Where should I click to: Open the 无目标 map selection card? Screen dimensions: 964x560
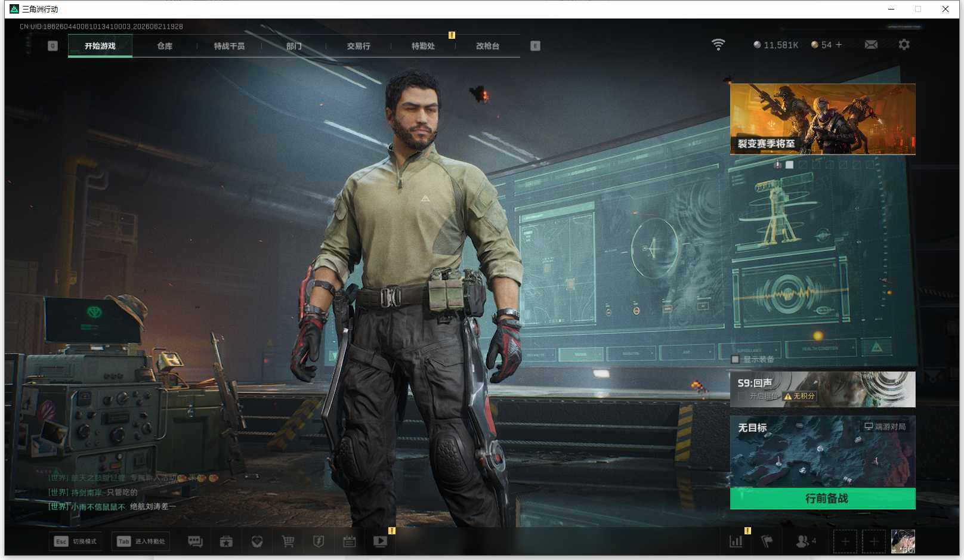coord(823,451)
